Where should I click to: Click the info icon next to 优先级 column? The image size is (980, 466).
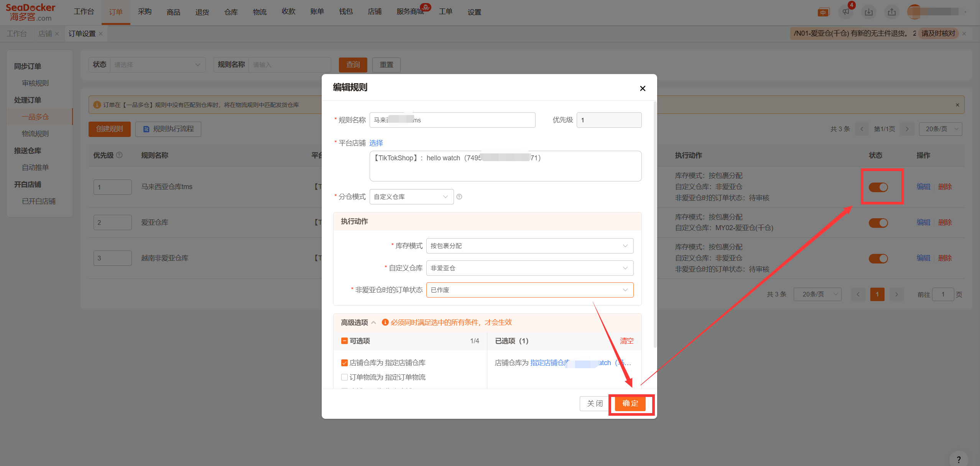point(119,155)
